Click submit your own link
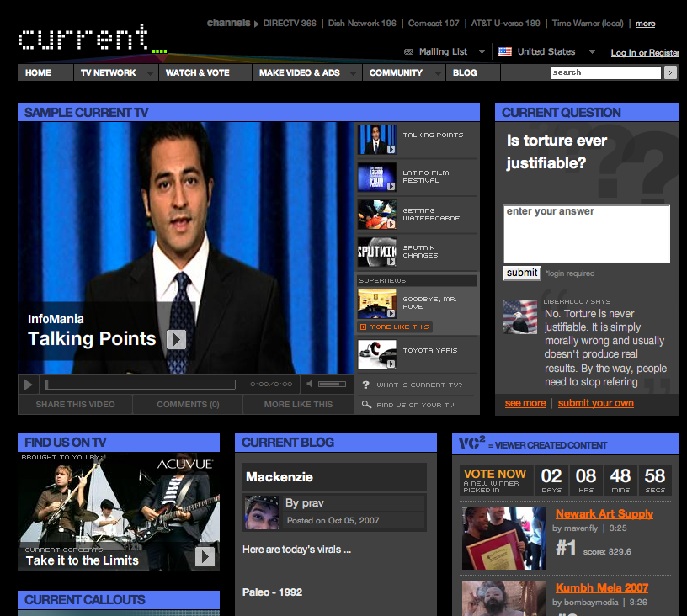 pyautogui.click(x=596, y=403)
